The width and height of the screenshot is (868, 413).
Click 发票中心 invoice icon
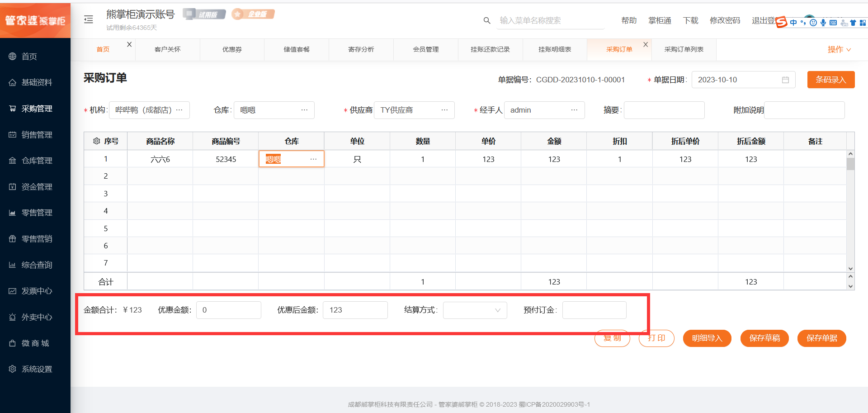coord(13,291)
